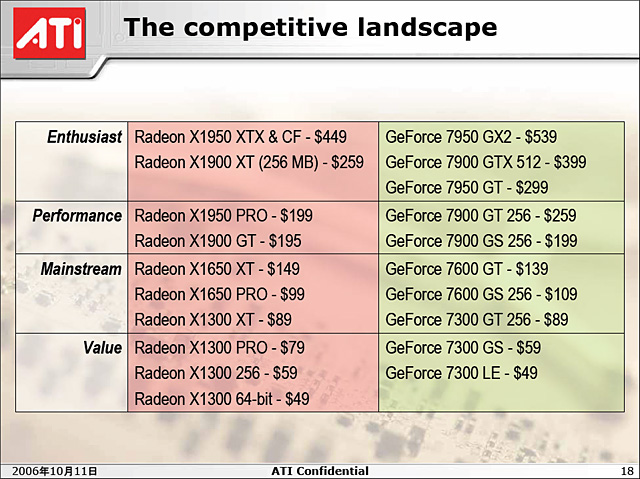The image size is (640, 479).
Task: Select the Enthusiast row label
Action: pyautogui.click(x=84, y=136)
